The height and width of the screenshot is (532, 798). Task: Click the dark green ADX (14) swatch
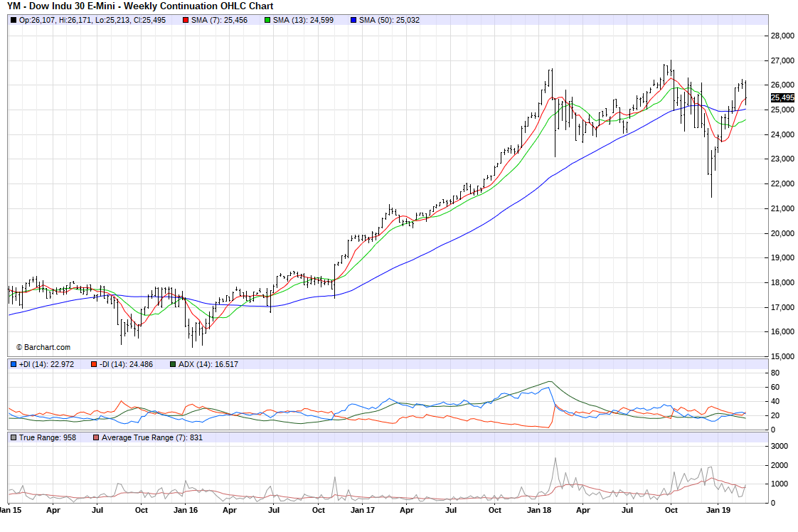point(173,364)
